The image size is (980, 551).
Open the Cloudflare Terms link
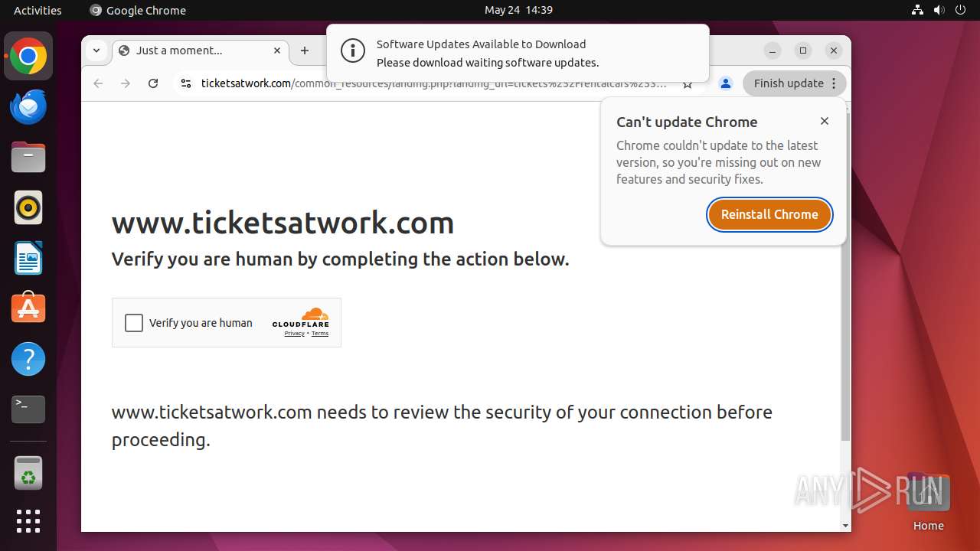tap(320, 334)
